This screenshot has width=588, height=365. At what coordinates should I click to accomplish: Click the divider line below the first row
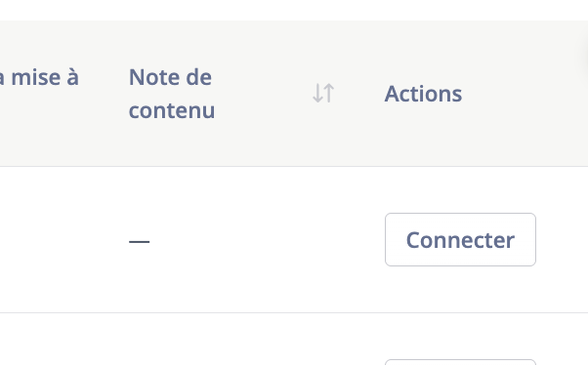294,312
